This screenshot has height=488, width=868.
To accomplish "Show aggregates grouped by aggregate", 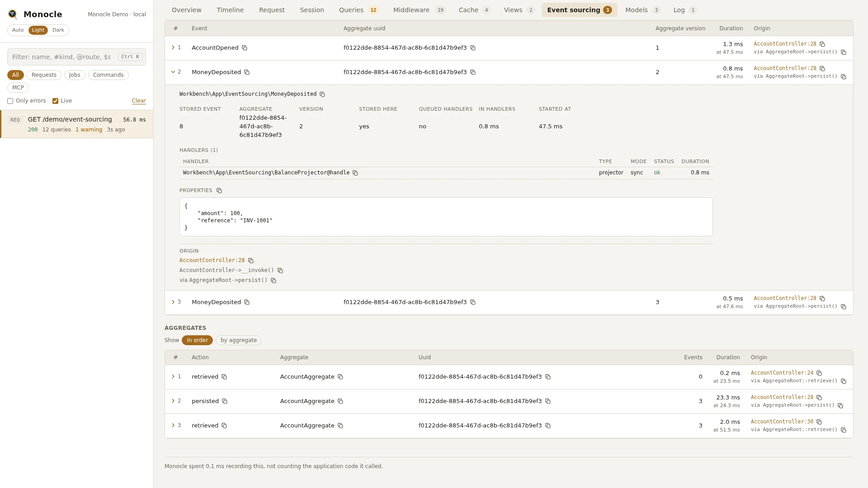I will [x=239, y=340].
